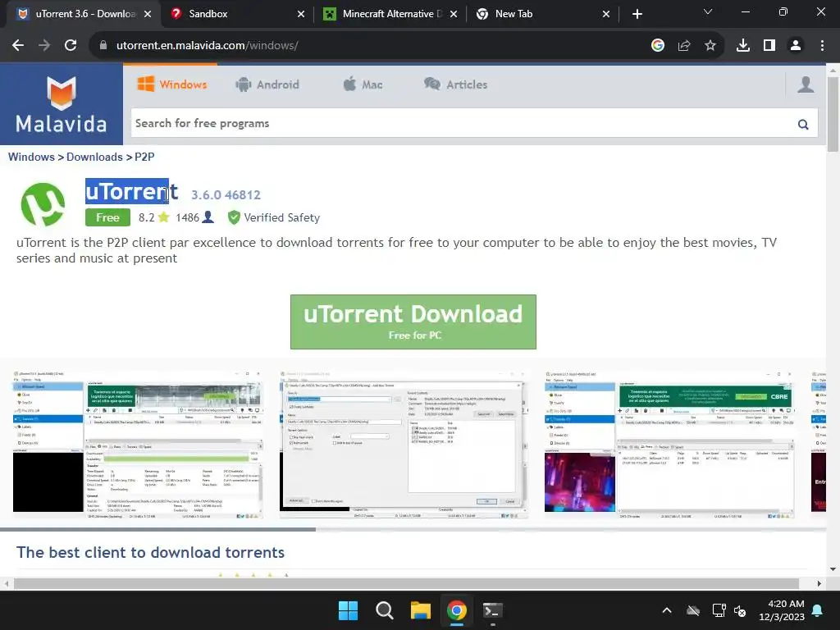
Task: Click the Verified Safety shield icon
Action: click(x=234, y=217)
